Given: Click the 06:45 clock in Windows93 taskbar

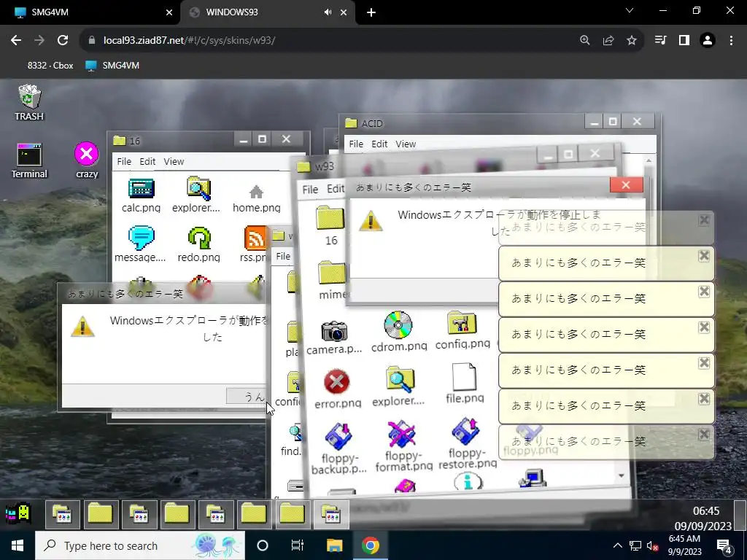Looking at the screenshot, I should click(705, 511).
